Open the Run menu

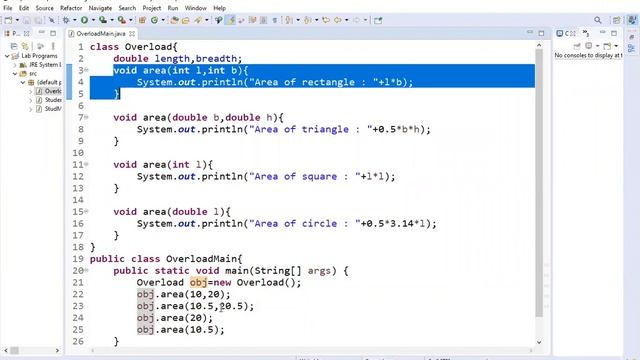[173, 8]
